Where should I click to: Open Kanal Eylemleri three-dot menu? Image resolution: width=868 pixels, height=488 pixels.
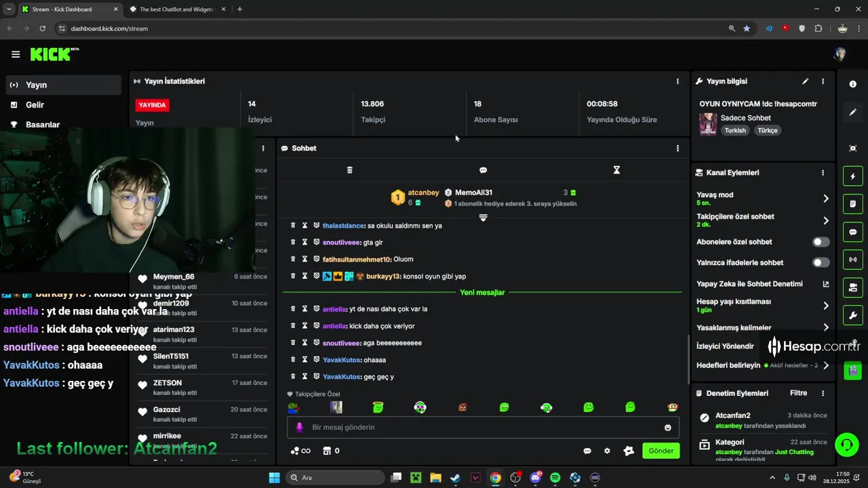pyautogui.click(x=823, y=173)
